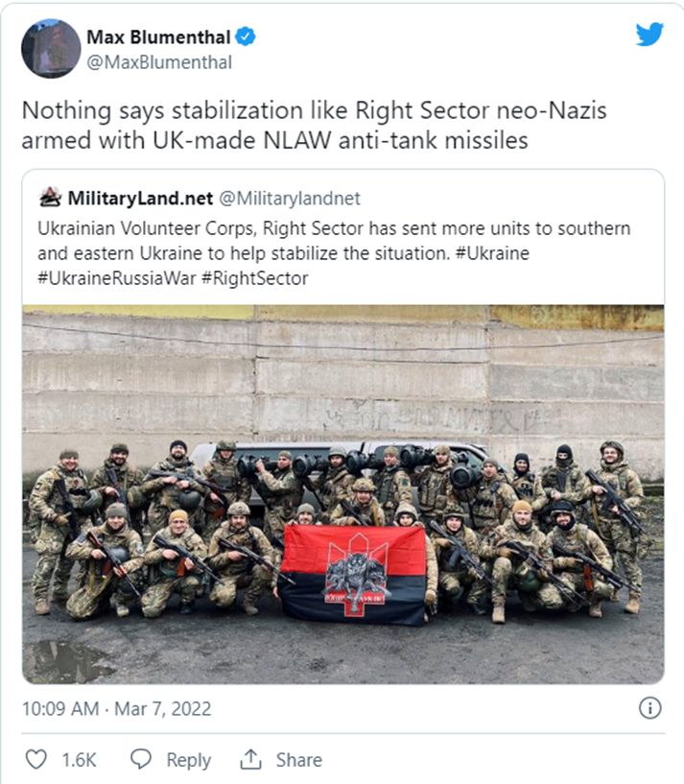
Task: Click the @MaxBlumenthal handle
Action: [x=159, y=62]
